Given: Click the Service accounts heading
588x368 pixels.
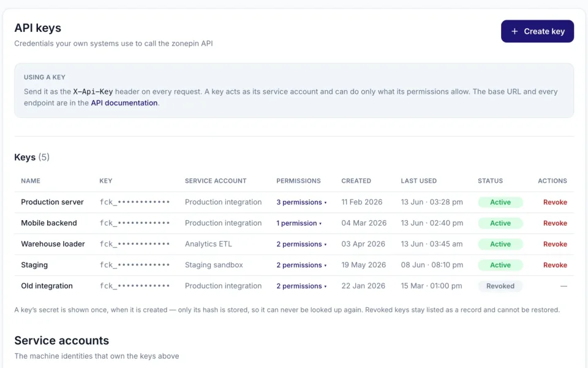Looking at the screenshot, I should pos(61,340).
